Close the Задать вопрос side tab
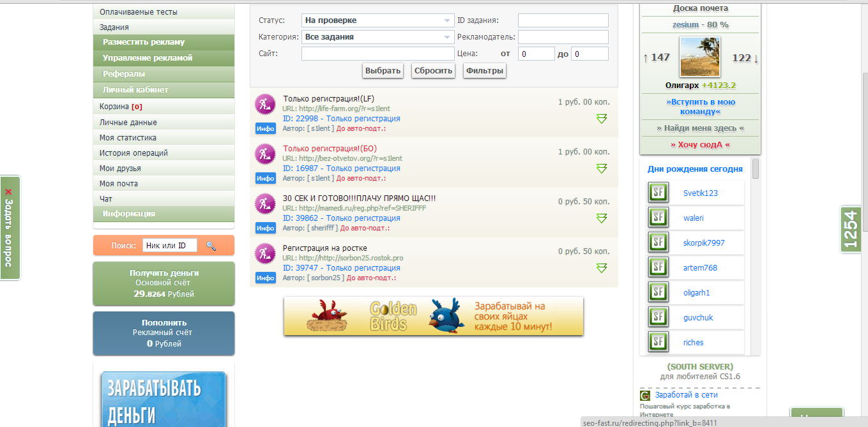This screenshot has height=427, width=868. pos(8,191)
